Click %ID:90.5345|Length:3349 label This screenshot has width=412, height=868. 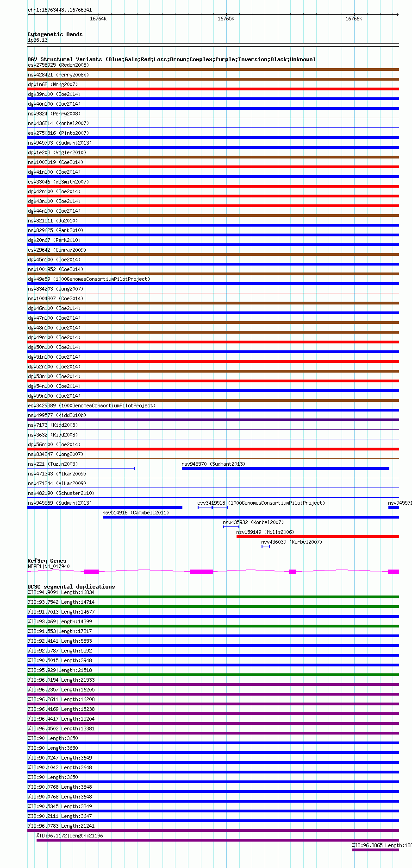click(60, 806)
